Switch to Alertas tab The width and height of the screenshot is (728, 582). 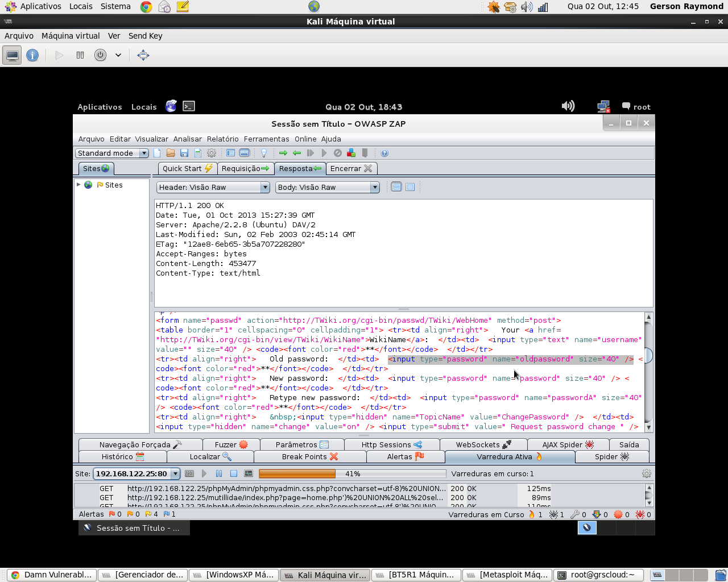pos(406,456)
